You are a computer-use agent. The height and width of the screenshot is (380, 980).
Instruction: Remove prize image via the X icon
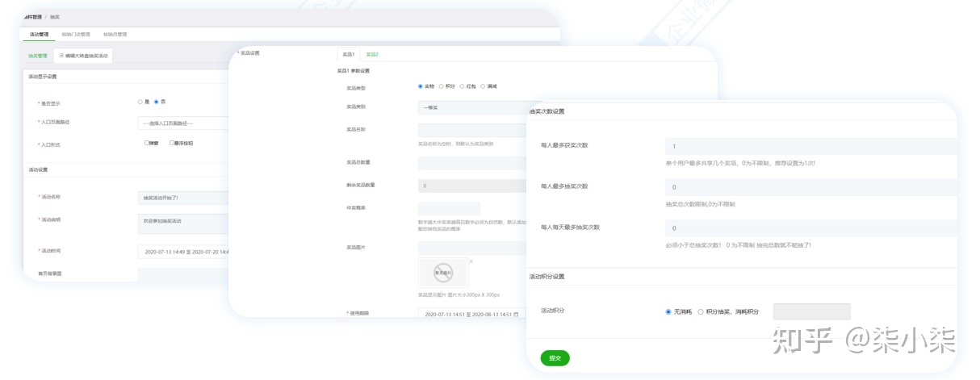click(x=471, y=261)
